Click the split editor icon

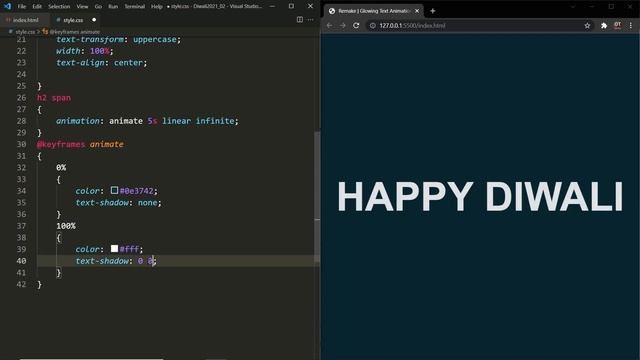(300, 20)
